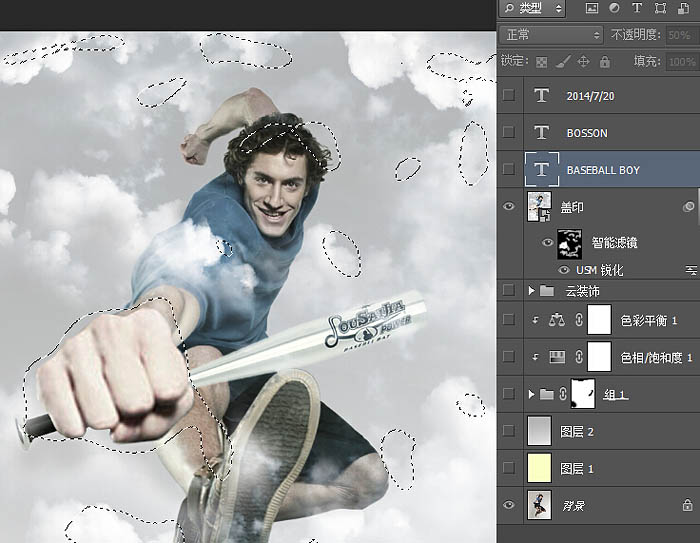Viewport: 700px width, 543px height.
Task: Select the 云装饰 group name
Action: pyautogui.click(x=582, y=291)
